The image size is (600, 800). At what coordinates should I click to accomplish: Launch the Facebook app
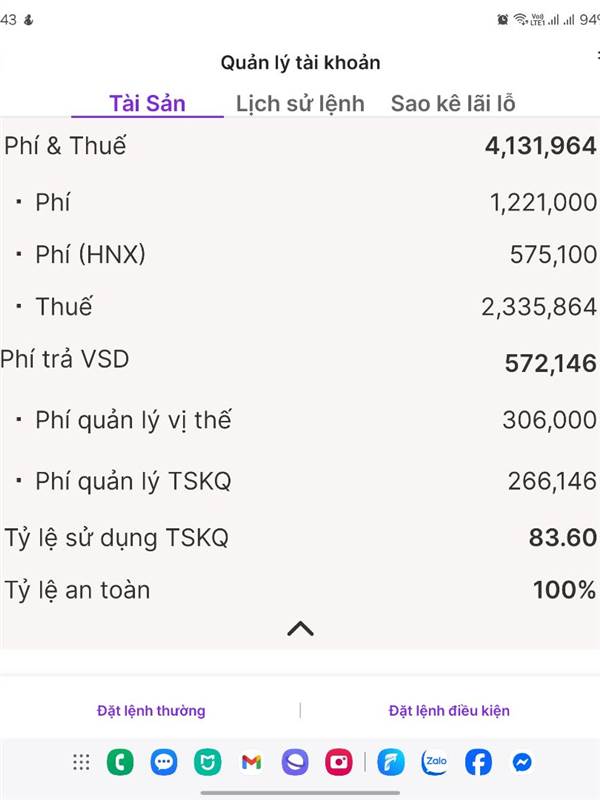(x=478, y=762)
